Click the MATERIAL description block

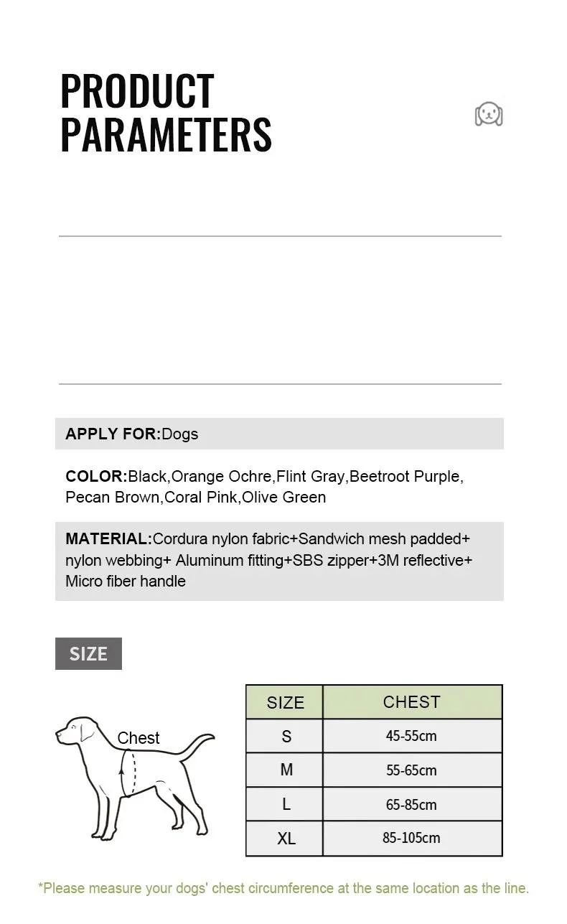(279, 561)
